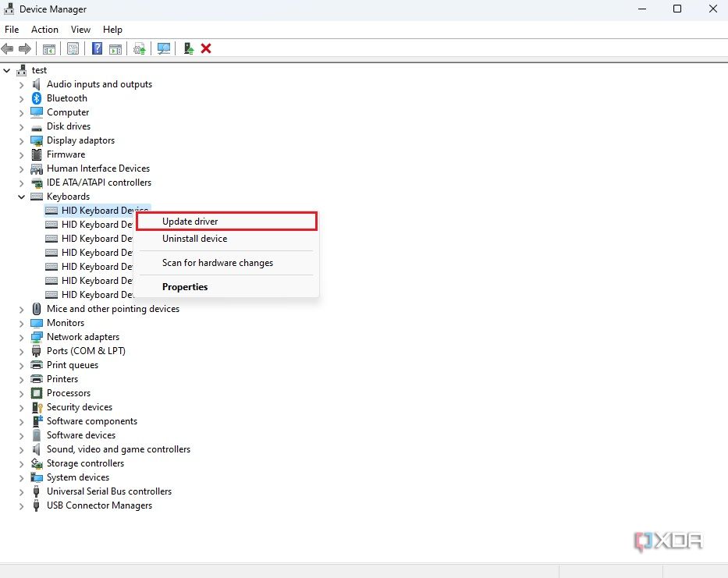Toggle the console tree panel icon
This screenshot has height=578, width=728.
tap(48, 48)
